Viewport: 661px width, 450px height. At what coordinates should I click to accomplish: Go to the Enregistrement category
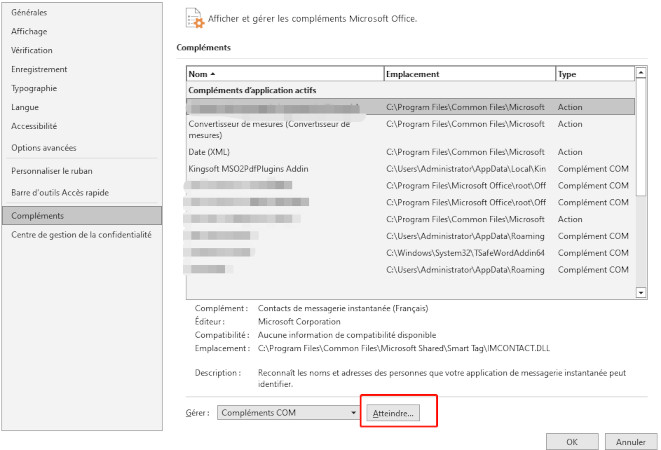(x=39, y=69)
